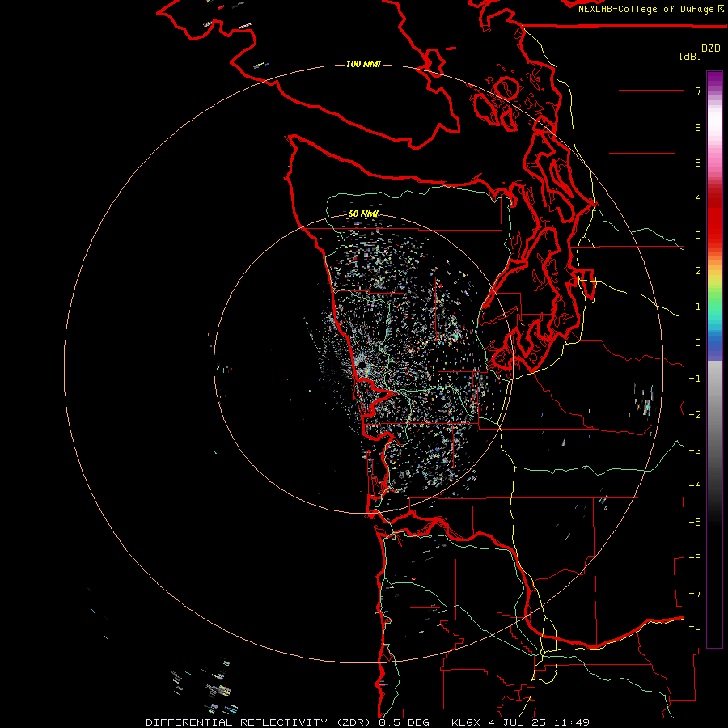Click the 100 NMI range ring label
Image resolution: width=728 pixels, height=728 pixels.
[363, 64]
